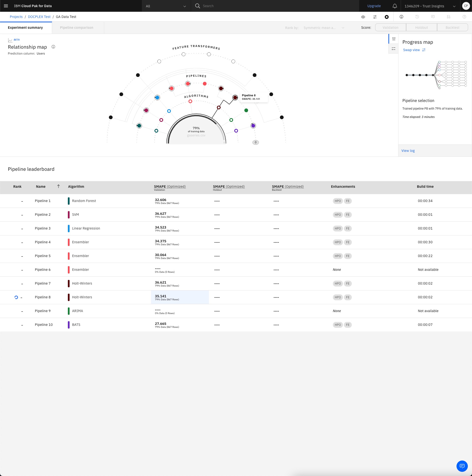This screenshot has height=476, width=472.
Task: Click the Pipeline 8 SMAPE tooltip
Action: [x=254, y=97]
